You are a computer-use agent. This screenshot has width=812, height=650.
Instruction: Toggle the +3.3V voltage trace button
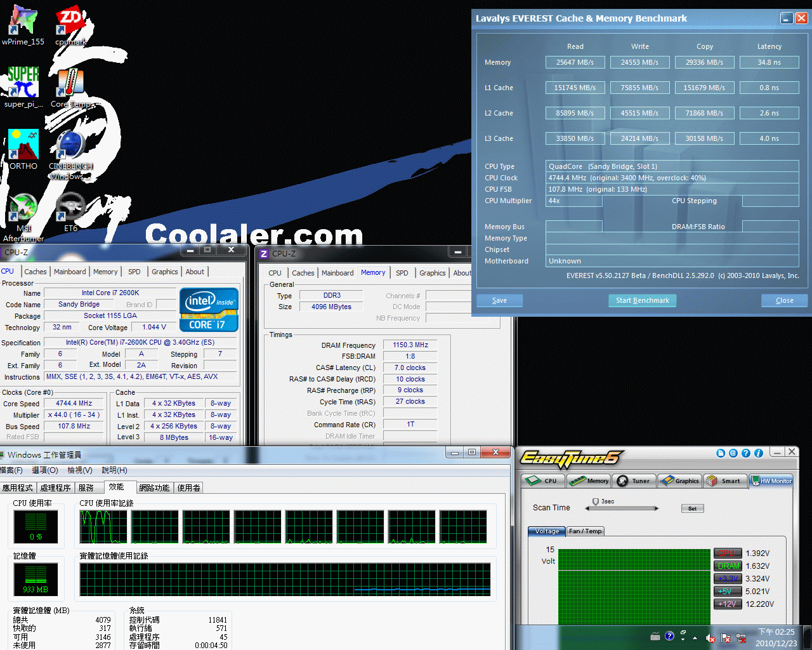click(x=728, y=578)
